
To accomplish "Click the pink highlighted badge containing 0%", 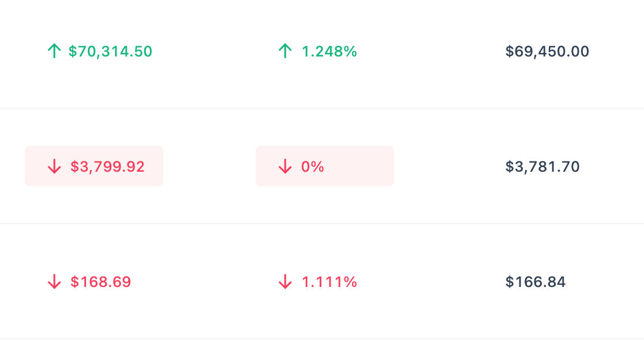I will coord(325,166).
